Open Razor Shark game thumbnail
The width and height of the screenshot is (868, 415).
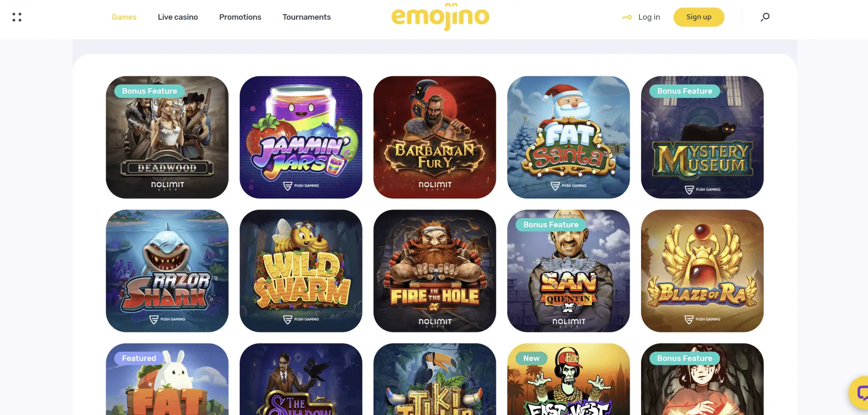tap(167, 271)
